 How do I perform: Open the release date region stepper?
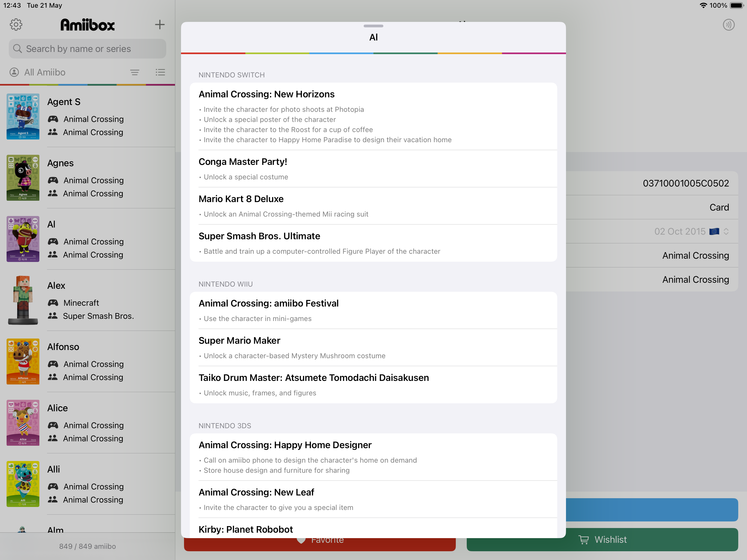[726, 231]
